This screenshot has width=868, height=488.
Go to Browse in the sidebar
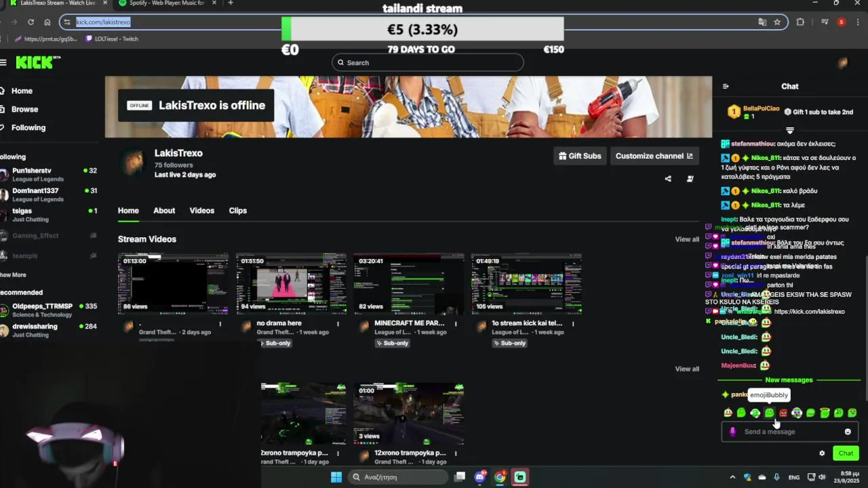(20, 109)
